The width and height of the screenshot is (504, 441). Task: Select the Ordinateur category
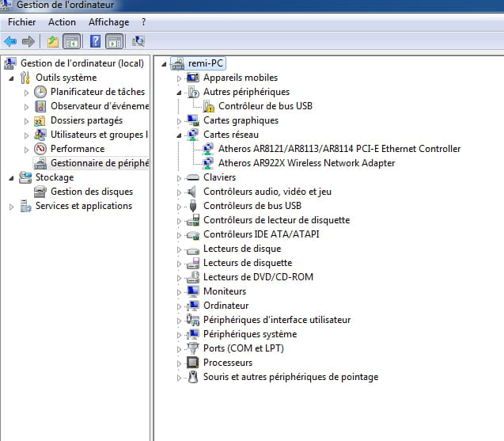tap(226, 306)
